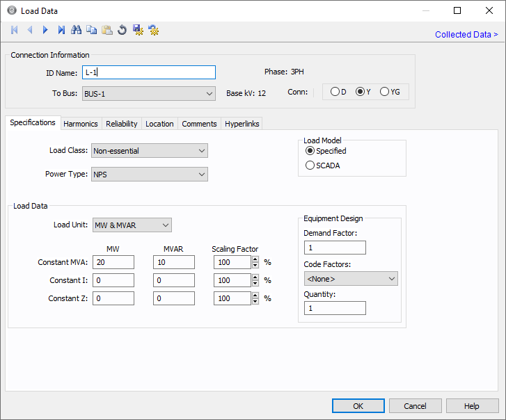Go to the first record arrow icon
The image size is (506, 420).
tap(14, 30)
